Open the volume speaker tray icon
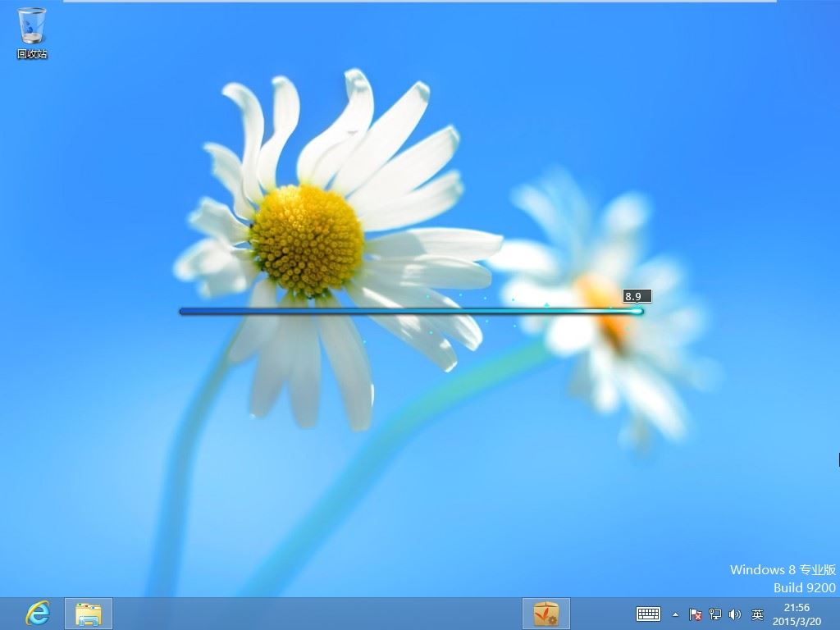 pyautogui.click(x=735, y=614)
